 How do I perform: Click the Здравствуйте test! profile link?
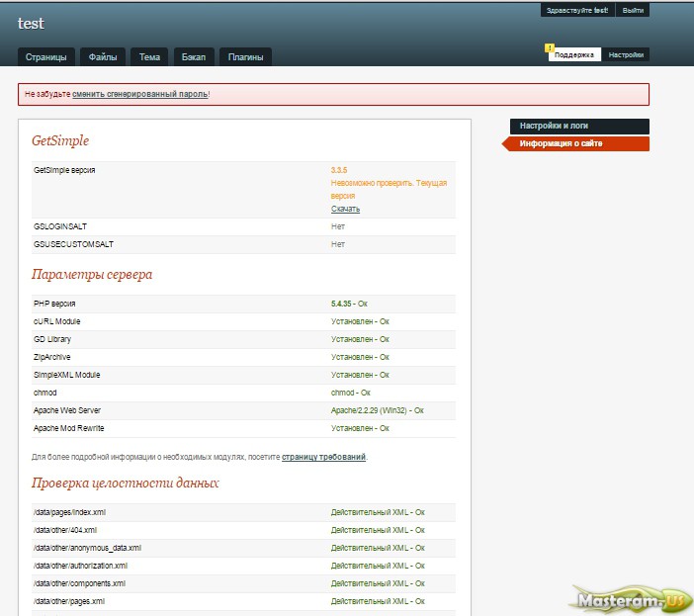click(577, 10)
